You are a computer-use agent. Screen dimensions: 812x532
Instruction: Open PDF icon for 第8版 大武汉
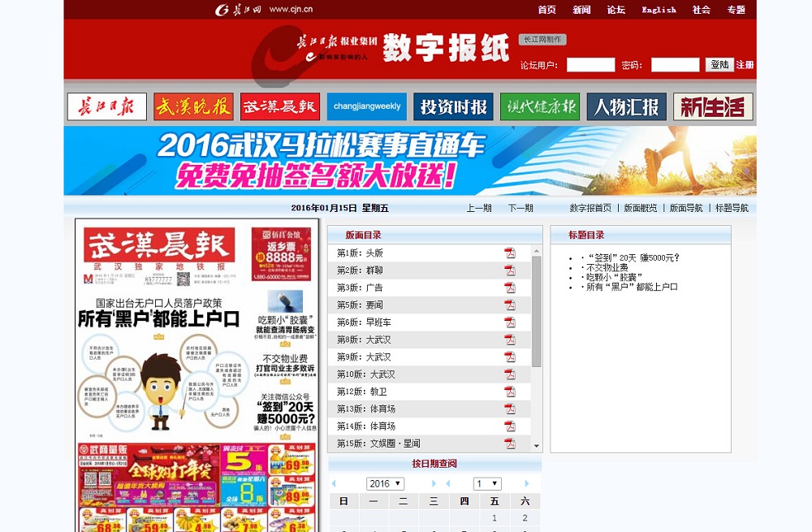[x=510, y=340]
